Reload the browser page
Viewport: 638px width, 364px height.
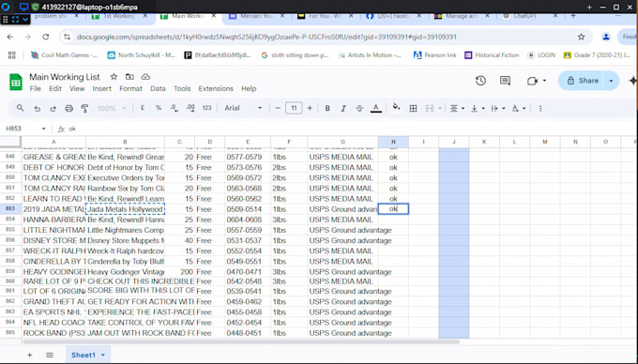(46, 37)
